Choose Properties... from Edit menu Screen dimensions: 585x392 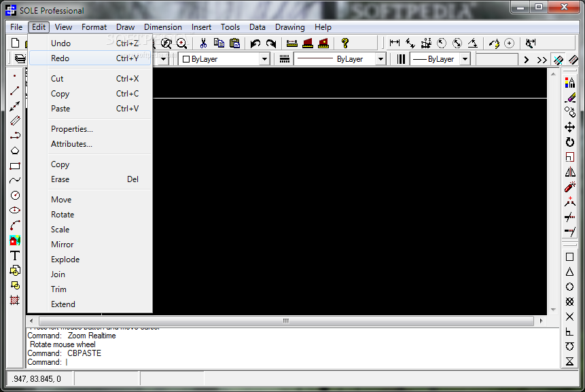pyautogui.click(x=90, y=129)
